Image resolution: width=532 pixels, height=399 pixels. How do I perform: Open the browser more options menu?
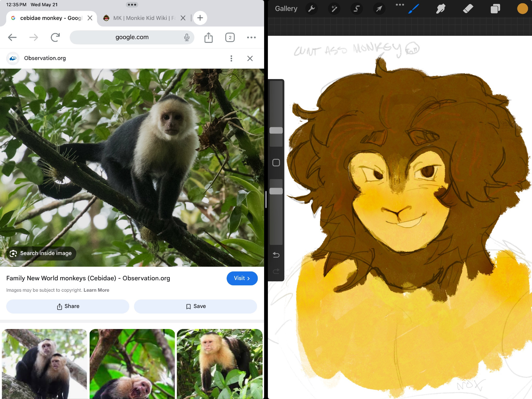coord(251,38)
